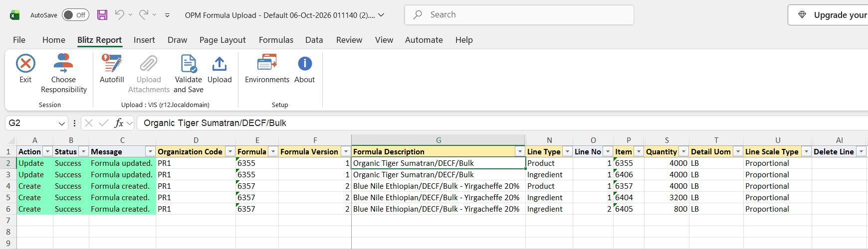Open the Message column filter dropdown
The image size is (868, 249).
coord(151,151)
